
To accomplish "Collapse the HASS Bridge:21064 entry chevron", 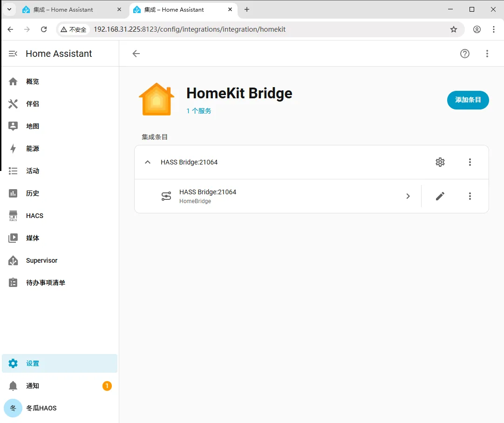I will pyautogui.click(x=148, y=162).
